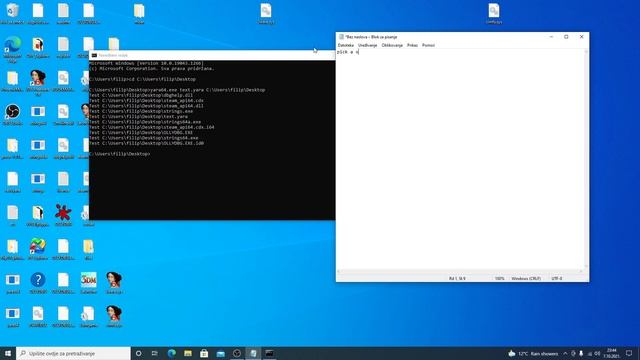Open the Mail app from the taskbar
This screenshot has width=640, height=360.
pos(220,353)
